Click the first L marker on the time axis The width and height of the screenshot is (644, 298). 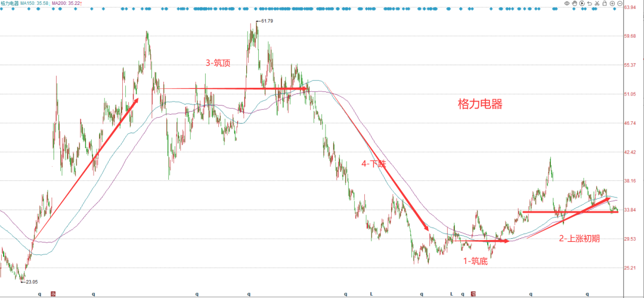coord(371,294)
